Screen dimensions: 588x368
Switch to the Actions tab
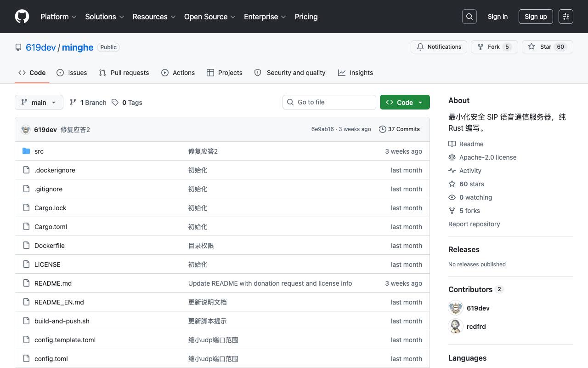[x=178, y=73]
